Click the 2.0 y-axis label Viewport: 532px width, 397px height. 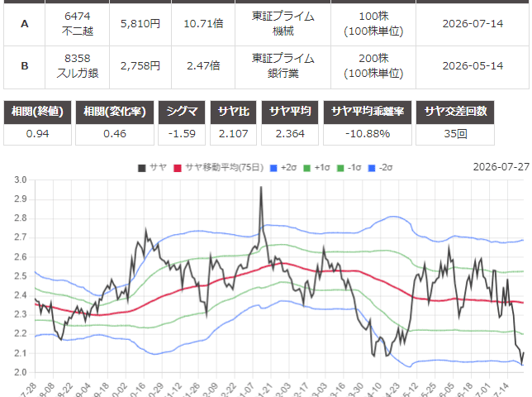[21, 372]
